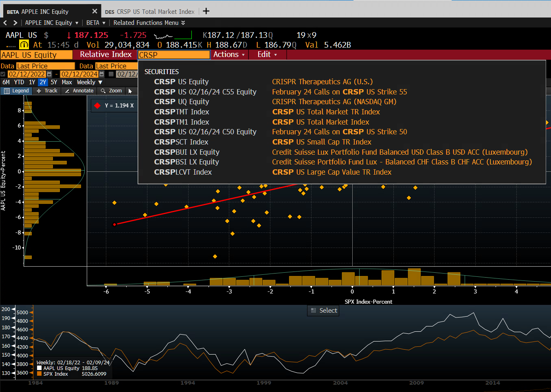
Task: Click the orange SPX Index legend square
Action: [x=39, y=374]
